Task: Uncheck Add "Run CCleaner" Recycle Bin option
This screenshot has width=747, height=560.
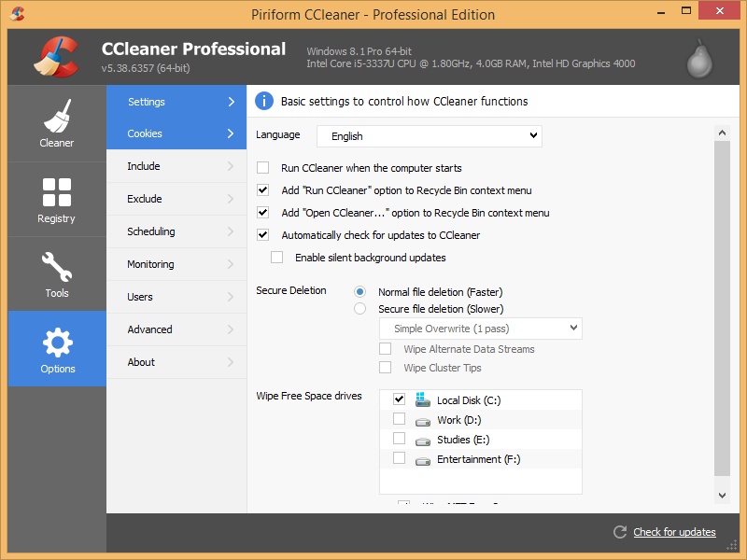Action: click(x=263, y=190)
